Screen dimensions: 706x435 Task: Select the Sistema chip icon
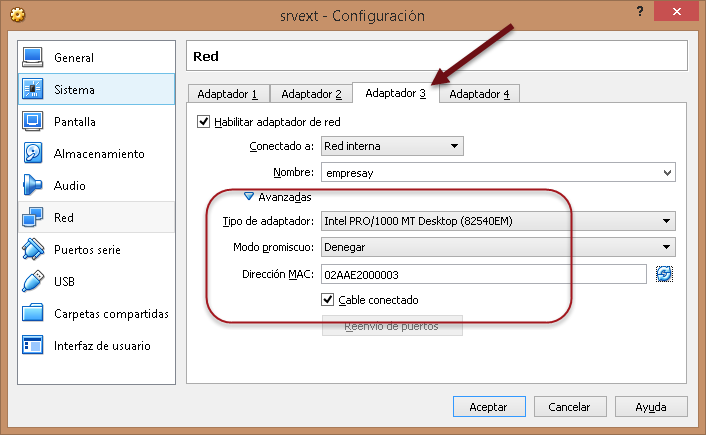pyautogui.click(x=34, y=90)
